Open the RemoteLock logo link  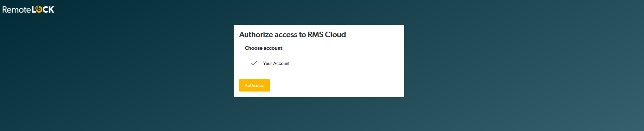pyautogui.click(x=29, y=10)
